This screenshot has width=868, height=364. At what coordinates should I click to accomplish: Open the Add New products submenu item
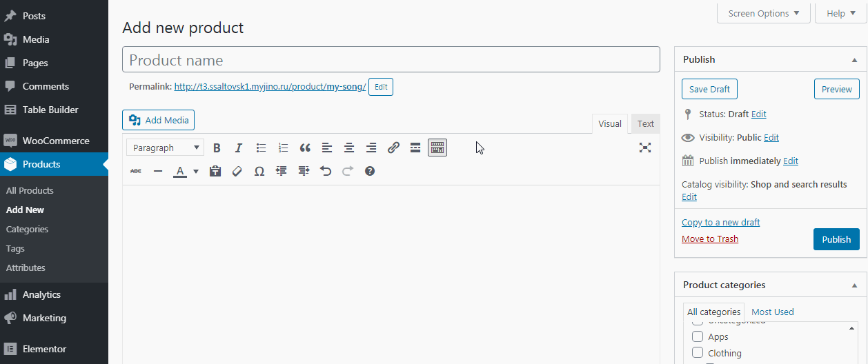point(25,210)
